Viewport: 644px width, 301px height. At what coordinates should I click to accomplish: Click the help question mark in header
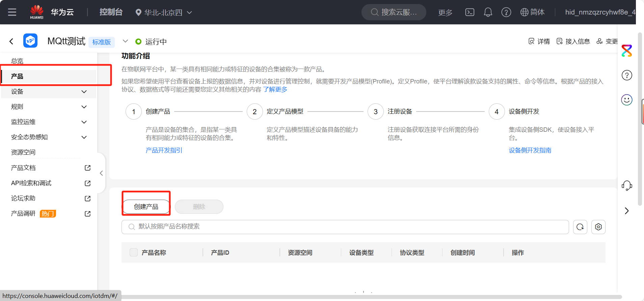[x=506, y=12]
